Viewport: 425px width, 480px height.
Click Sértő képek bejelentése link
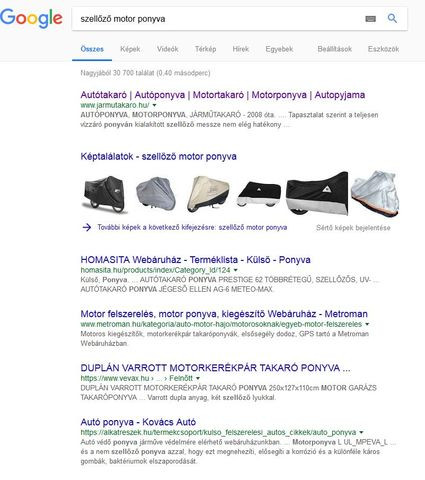pyautogui.click(x=353, y=228)
